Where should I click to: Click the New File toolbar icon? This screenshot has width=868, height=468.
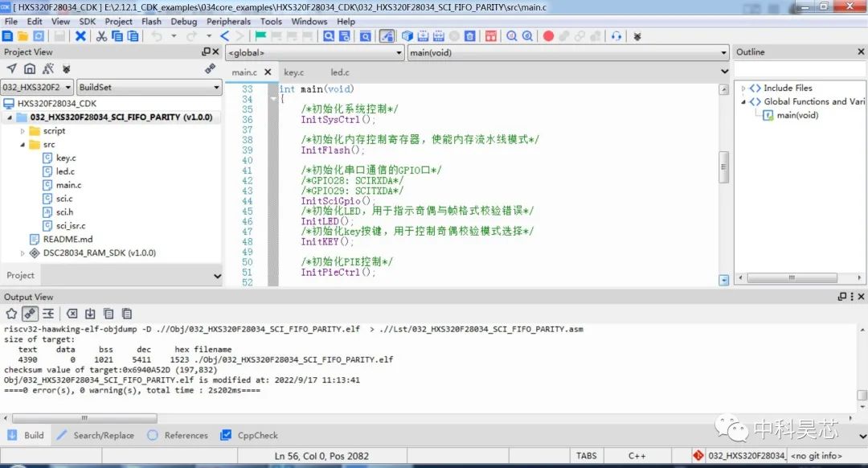pyautogui.click(x=7, y=36)
